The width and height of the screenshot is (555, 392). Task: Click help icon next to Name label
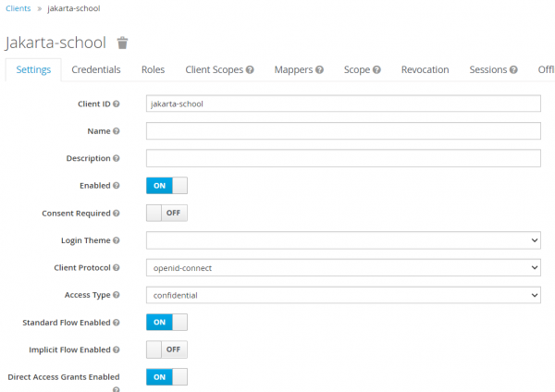117,131
